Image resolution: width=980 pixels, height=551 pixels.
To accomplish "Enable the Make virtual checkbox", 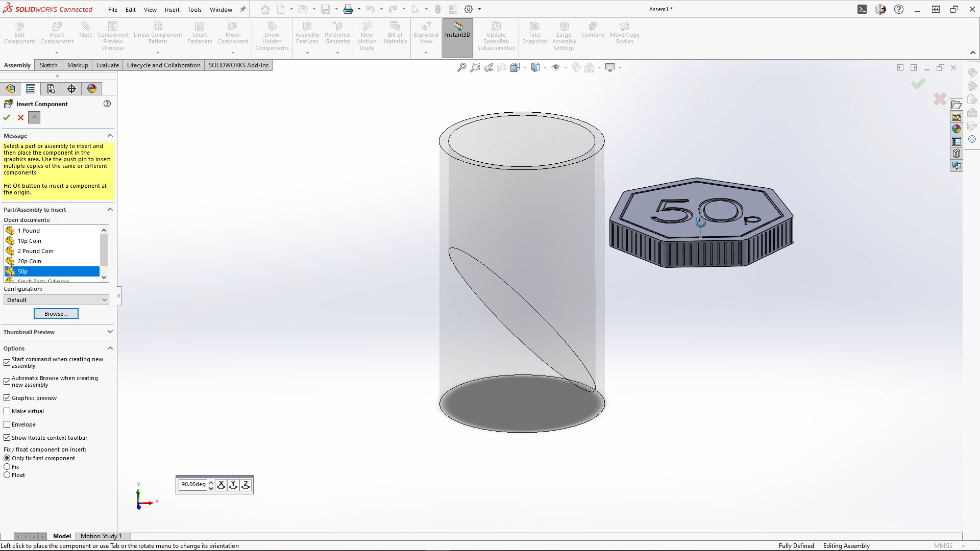I will coord(7,411).
